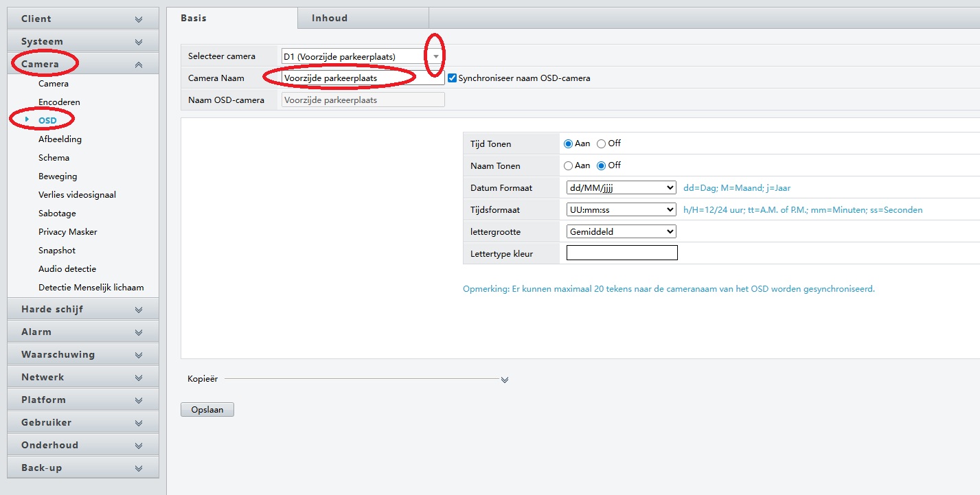Expand the Back-up section chevron
This screenshot has height=495, width=980.
pos(139,468)
